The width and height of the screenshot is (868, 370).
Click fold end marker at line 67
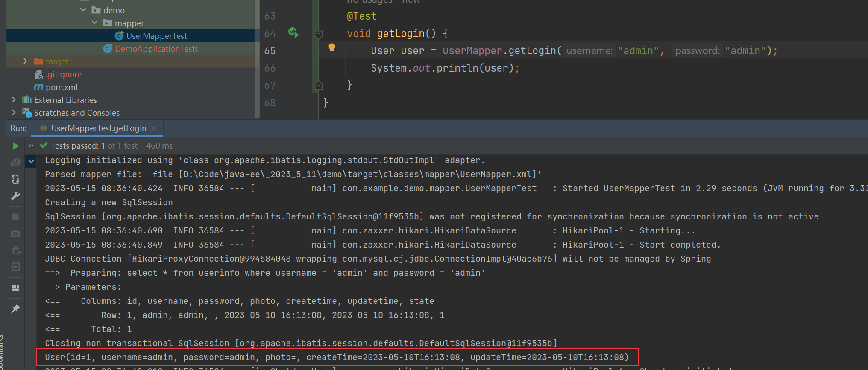coord(319,85)
